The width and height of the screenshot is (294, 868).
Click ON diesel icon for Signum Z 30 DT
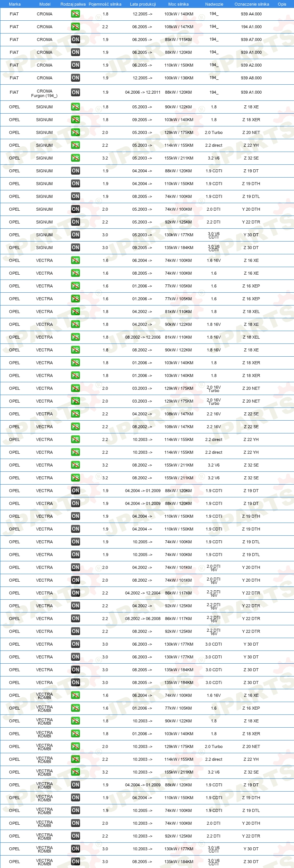[76, 248]
